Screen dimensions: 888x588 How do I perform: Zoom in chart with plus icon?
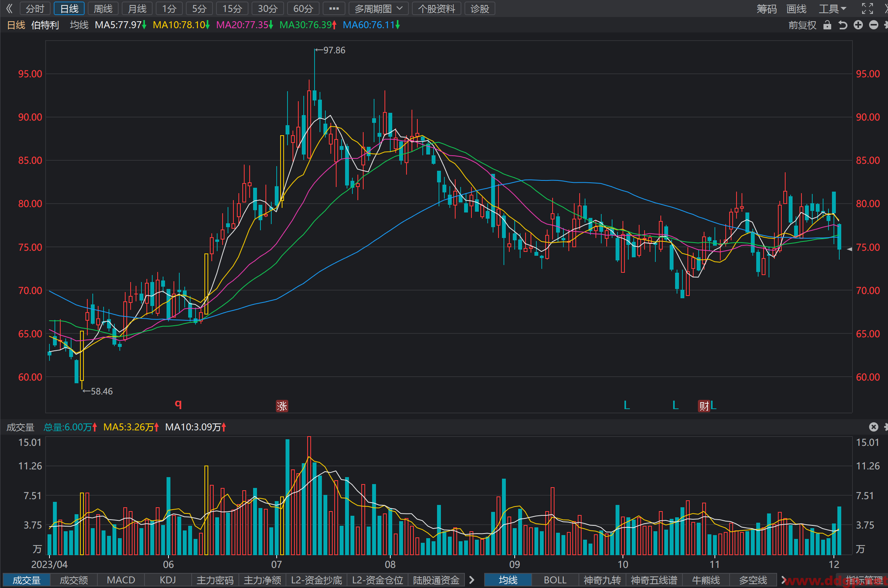pyautogui.click(x=858, y=25)
